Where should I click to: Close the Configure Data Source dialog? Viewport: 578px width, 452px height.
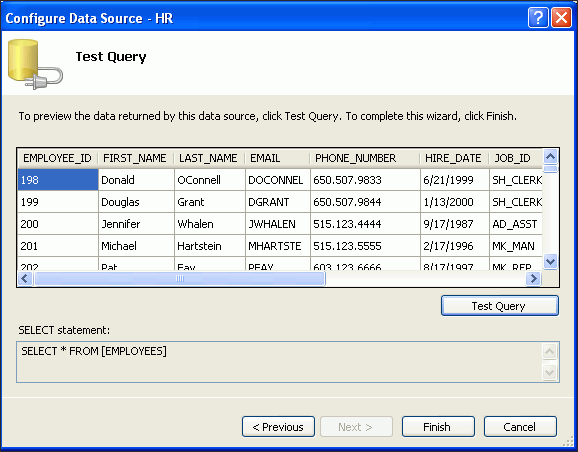(x=561, y=17)
